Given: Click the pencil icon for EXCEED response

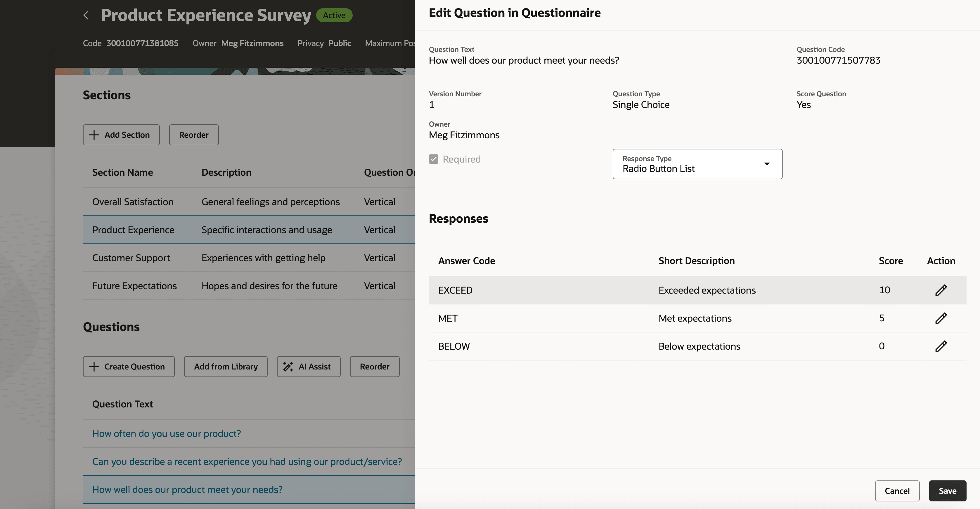Looking at the screenshot, I should pos(941,290).
